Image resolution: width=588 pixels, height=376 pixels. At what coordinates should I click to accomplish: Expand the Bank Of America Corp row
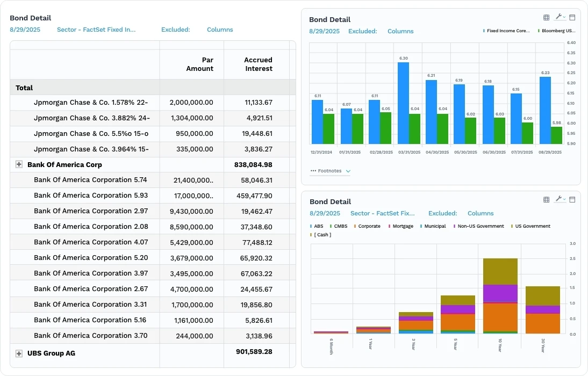tap(19, 164)
